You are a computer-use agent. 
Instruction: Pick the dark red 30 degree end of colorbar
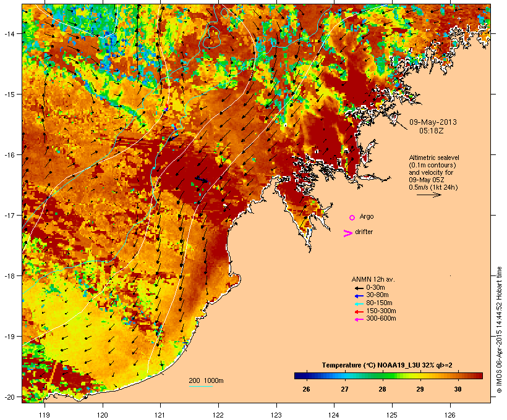coord(479,376)
